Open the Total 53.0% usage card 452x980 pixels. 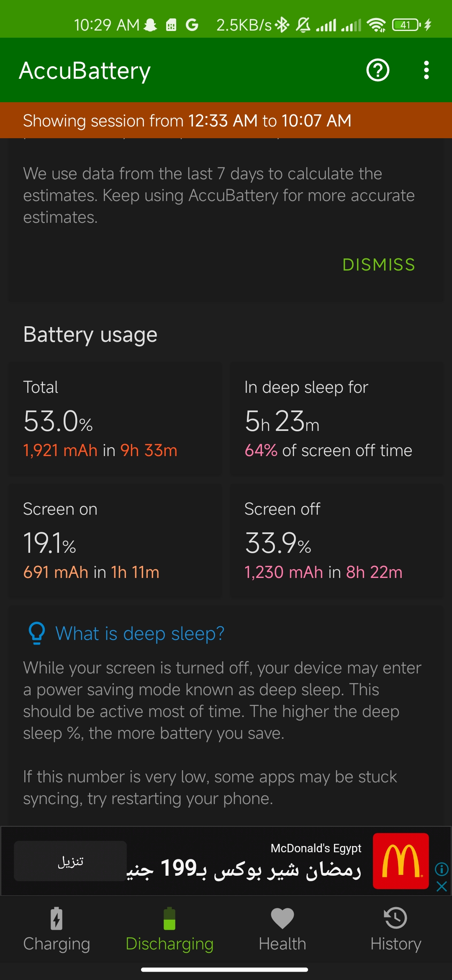tap(115, 419)
